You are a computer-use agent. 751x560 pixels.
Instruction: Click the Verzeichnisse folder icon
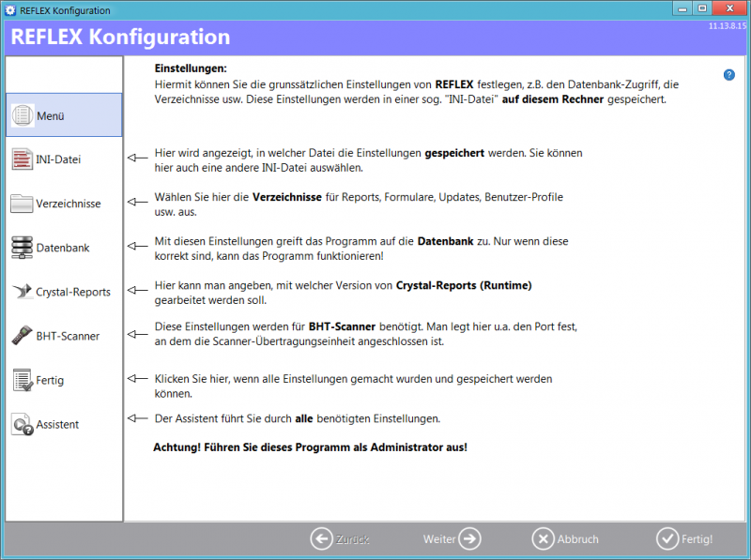22,204
